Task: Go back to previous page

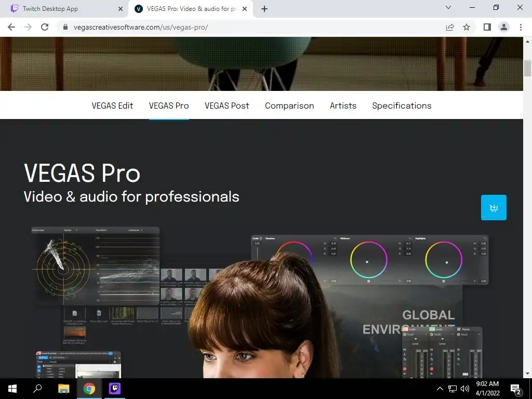Action: [11, 27]
